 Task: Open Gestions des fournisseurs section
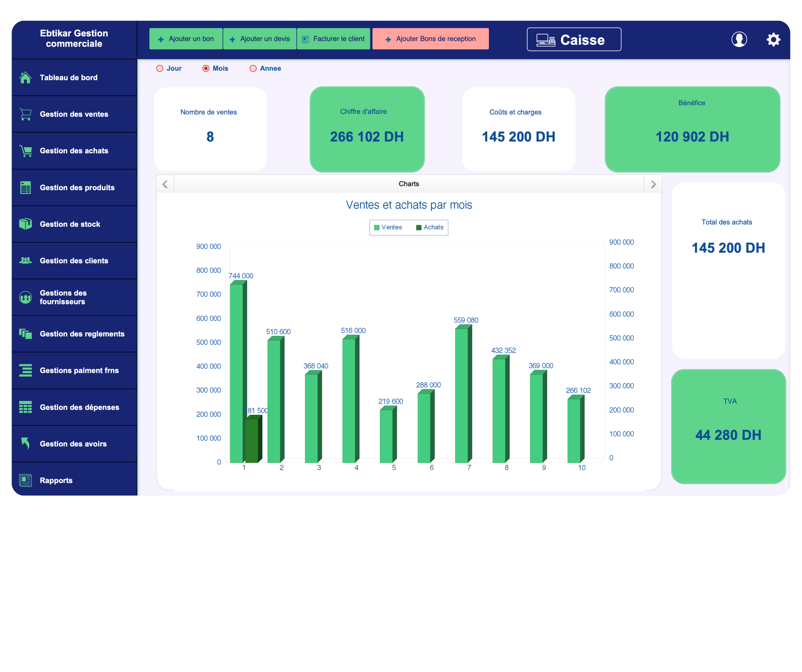coord(75,297)
